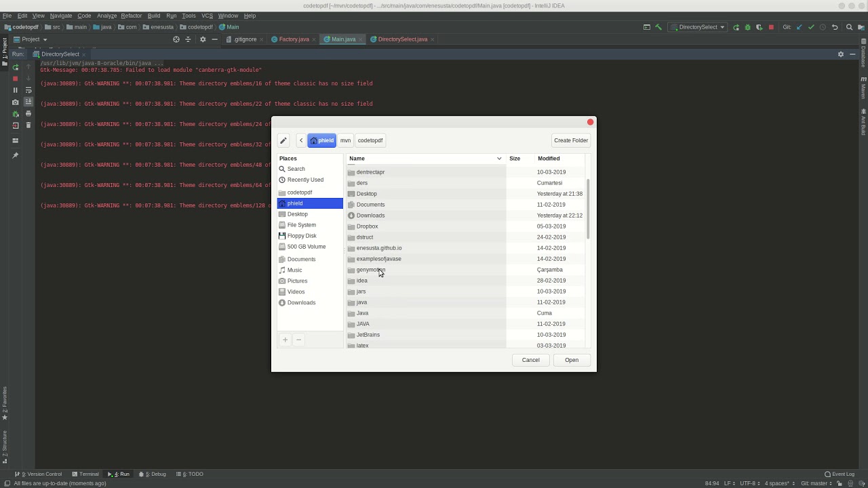Viewport: 868px width, 488px height.
Task: Click the red Stop button in the top toolbar
Action: point(771,27)
